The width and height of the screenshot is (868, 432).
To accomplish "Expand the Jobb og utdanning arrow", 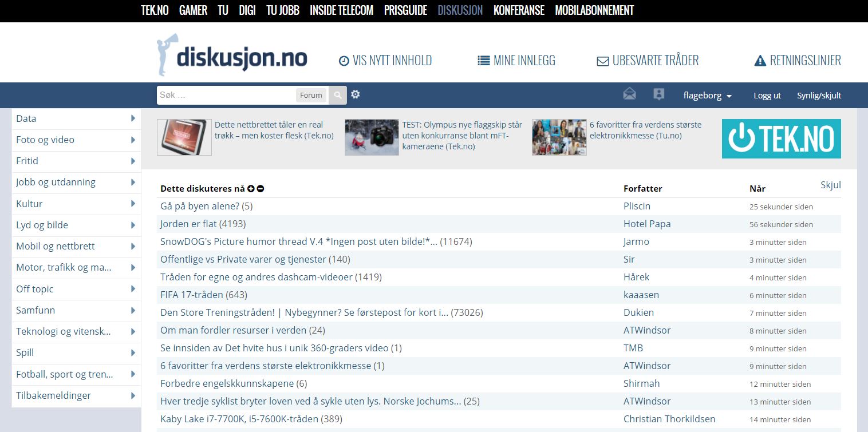I will pos(133,182).
